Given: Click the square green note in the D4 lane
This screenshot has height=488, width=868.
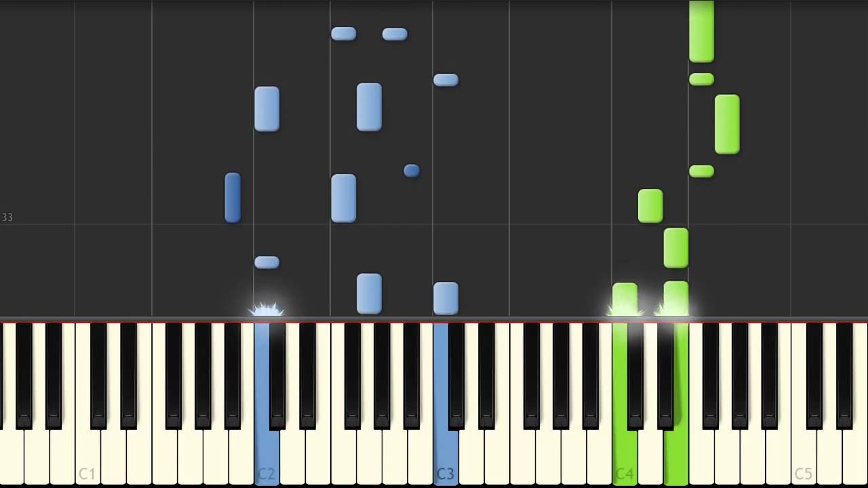Looking at the screenshot, I should point(650,206).
